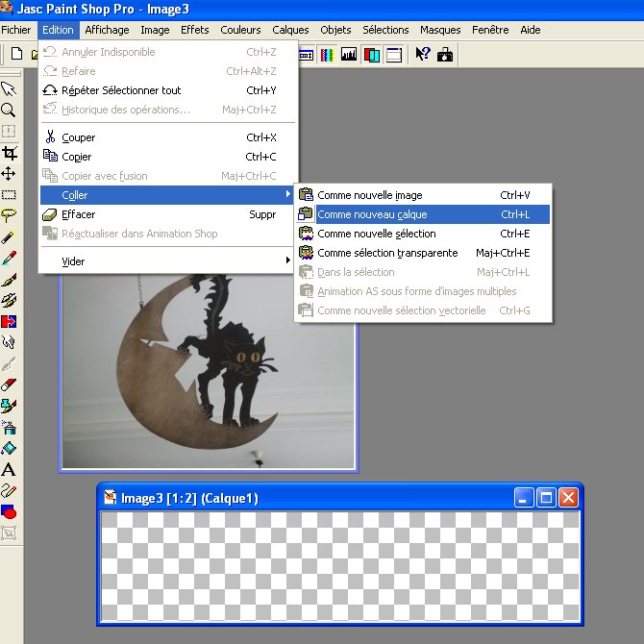Viewport: 644px width, 644px height.
Task: Choose Couper from the Edition menu
Action: (167, 137)
